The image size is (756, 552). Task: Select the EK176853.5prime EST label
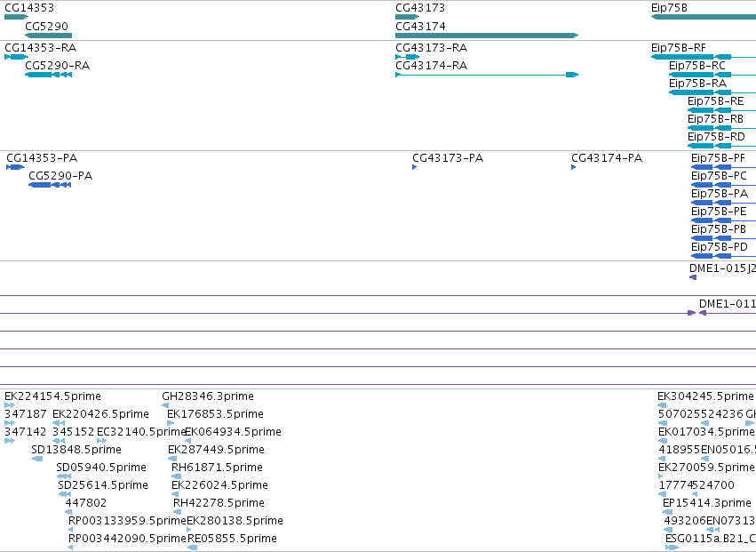coord(215,414)
